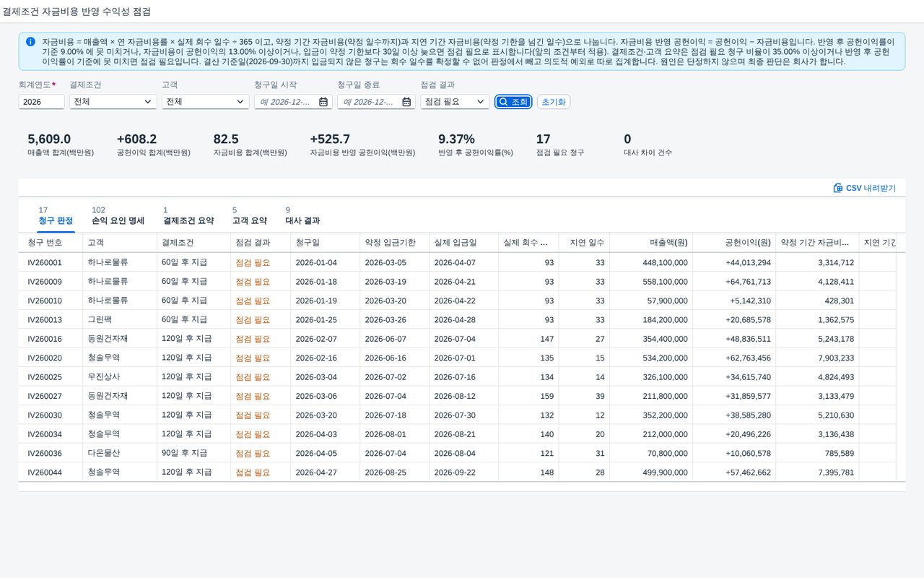Open the calendar picker for 청구일 시작

point(323,102)
